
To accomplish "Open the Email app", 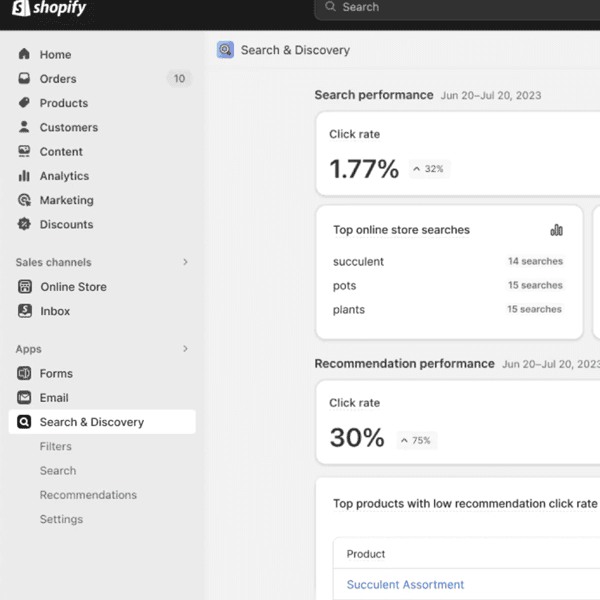I will click(x=54, y=398).
